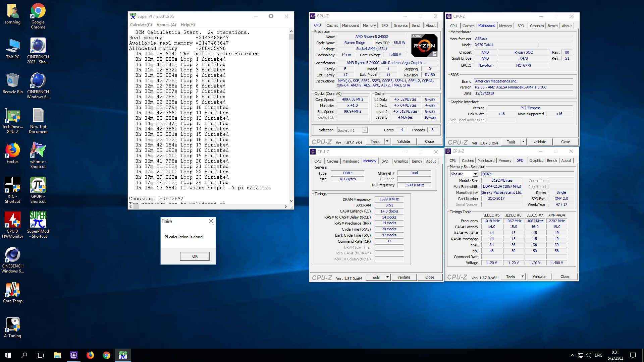644x362 pixels.
Task: Click Validate in SPD window
Action: tap(539, 277)
